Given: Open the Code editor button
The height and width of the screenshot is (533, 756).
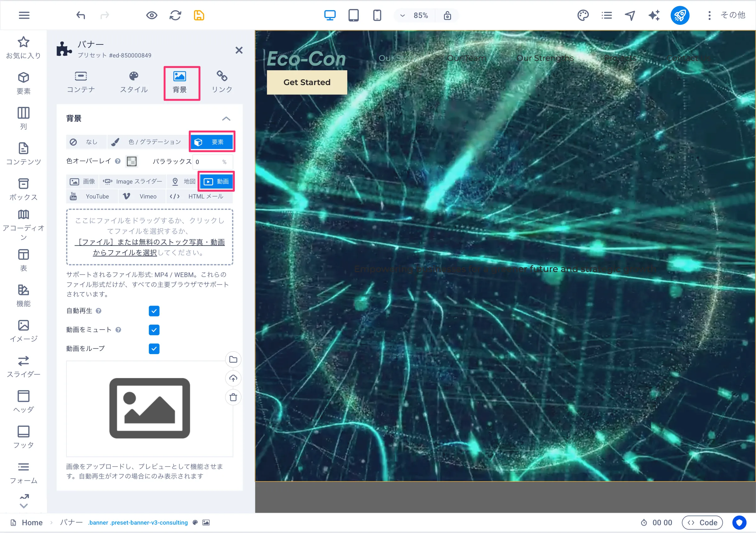Looking at the screenshot, I should pos(702,522).
